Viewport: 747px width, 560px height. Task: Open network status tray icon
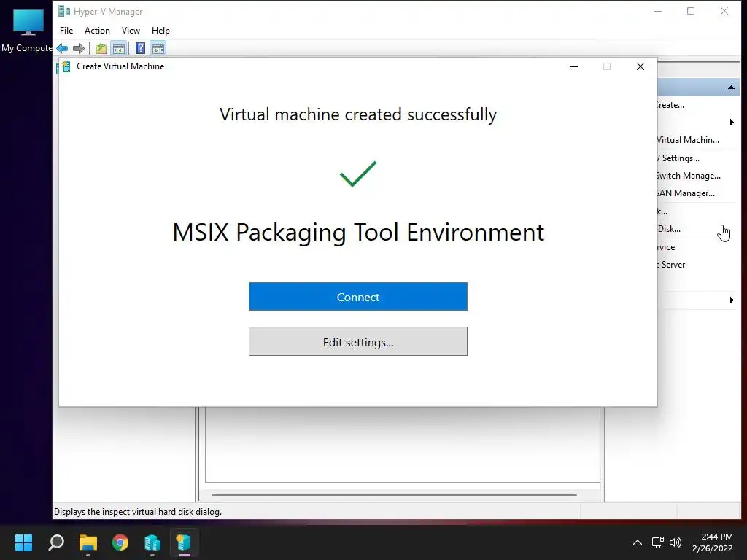point(657,542)
